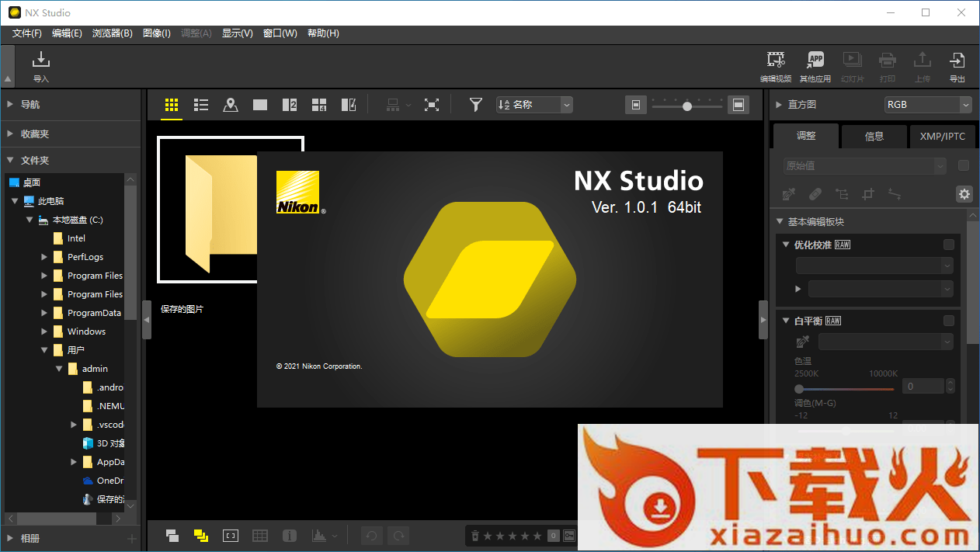Expand the 收藏夹 panel
This screenshot has width=980, height=552.
click(x=10, y=134)
